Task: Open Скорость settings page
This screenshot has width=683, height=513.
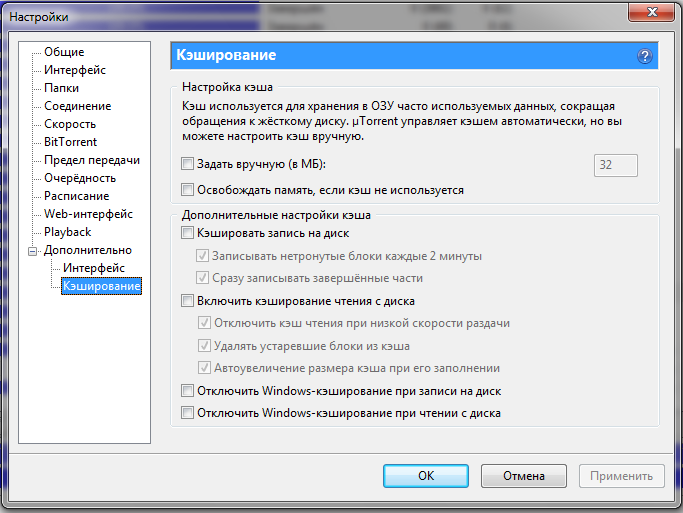Action: click(x=70, y=124)
